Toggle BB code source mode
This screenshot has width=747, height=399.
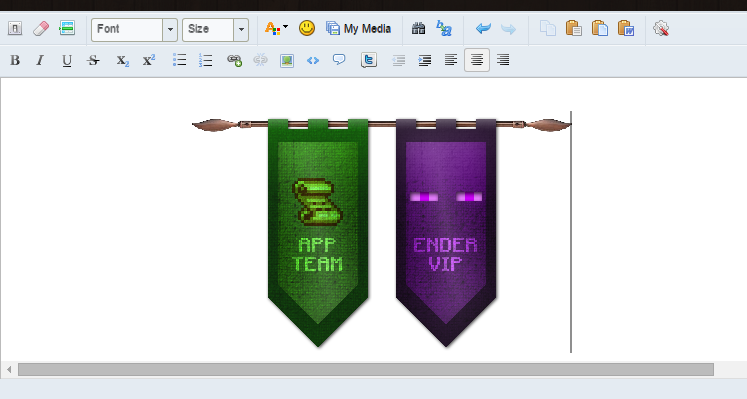coord(15,29)
